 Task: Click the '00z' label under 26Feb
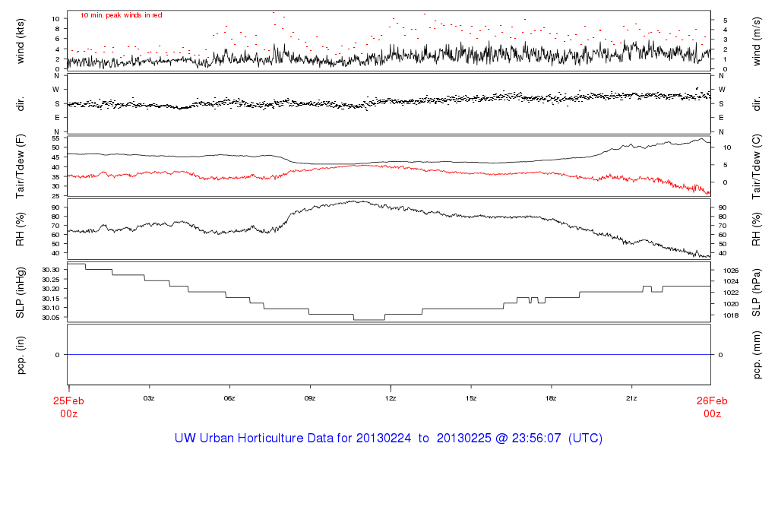click(712, 414)
